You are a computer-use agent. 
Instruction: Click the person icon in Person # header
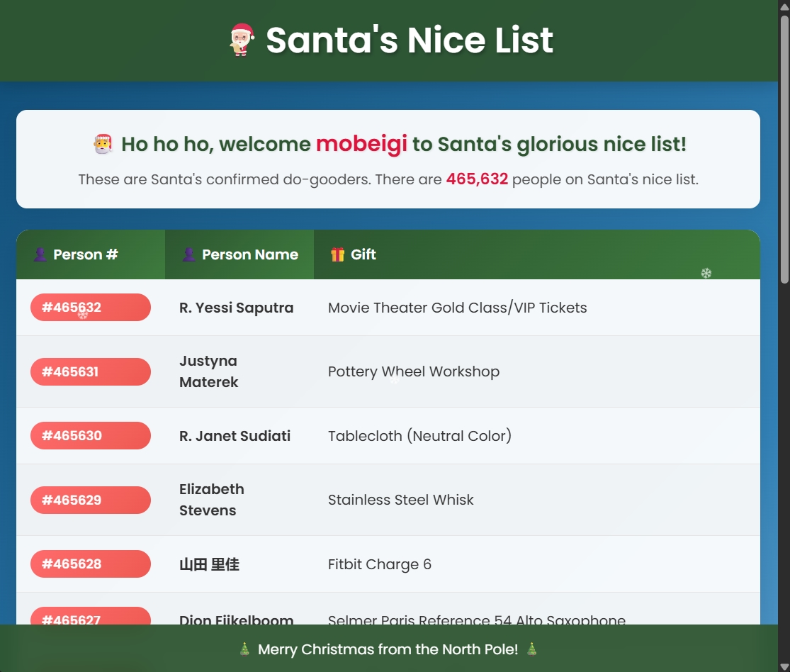click(40, 254)
